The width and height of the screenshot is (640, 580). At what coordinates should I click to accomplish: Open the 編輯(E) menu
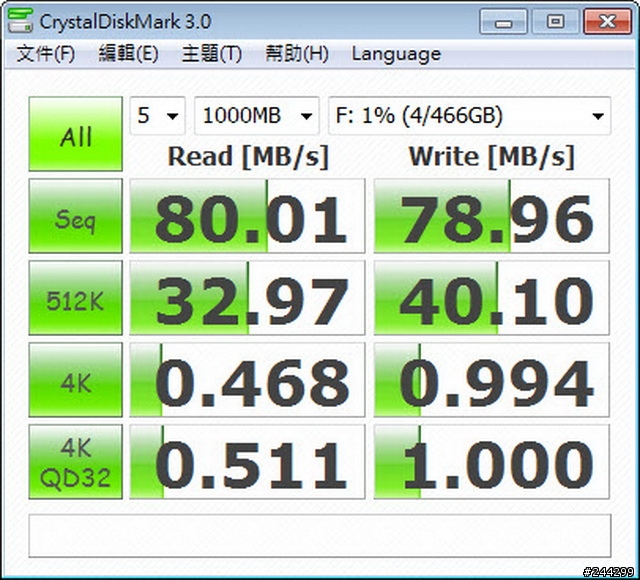129,54
